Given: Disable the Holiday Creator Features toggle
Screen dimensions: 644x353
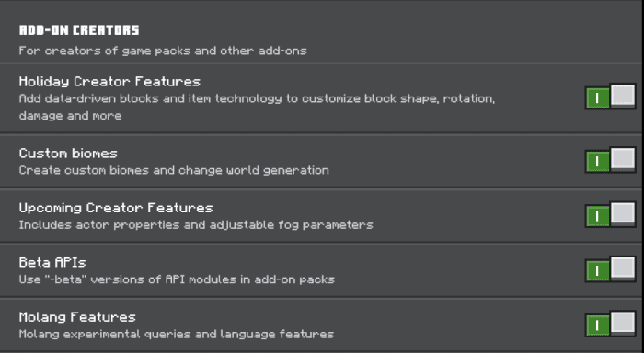Looking at the screenshot, I should tap(610, 97).
